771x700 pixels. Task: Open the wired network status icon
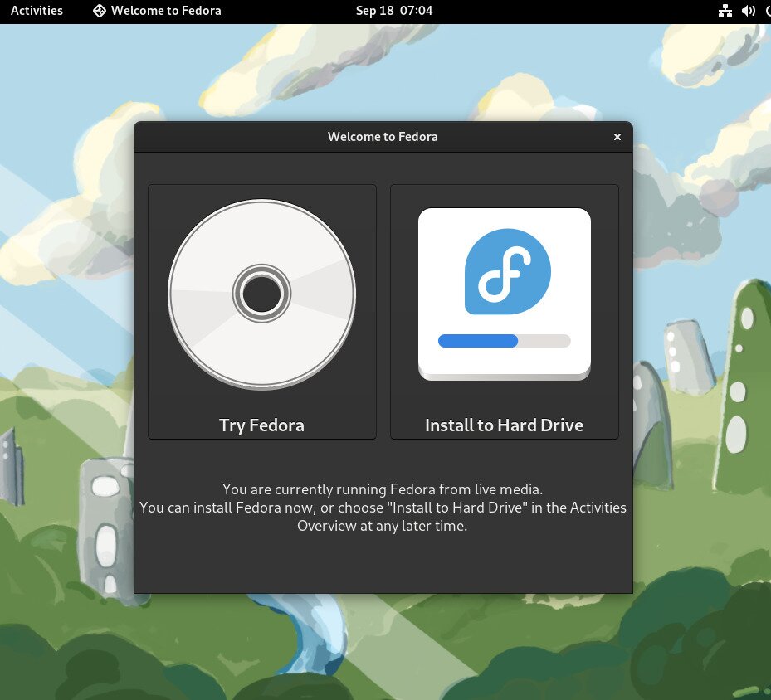725,11
